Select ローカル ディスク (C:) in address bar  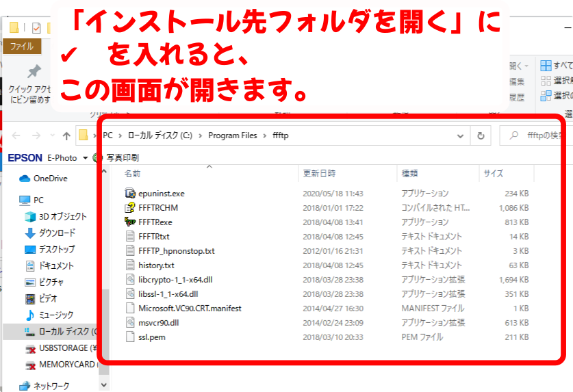click(x=160, y=135)
